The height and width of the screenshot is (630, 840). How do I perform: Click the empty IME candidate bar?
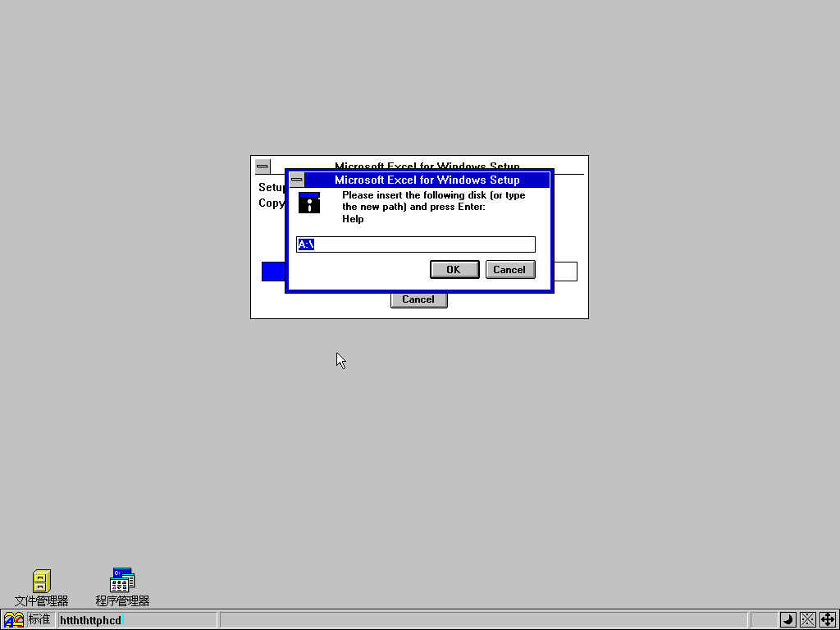coord(484,620)
